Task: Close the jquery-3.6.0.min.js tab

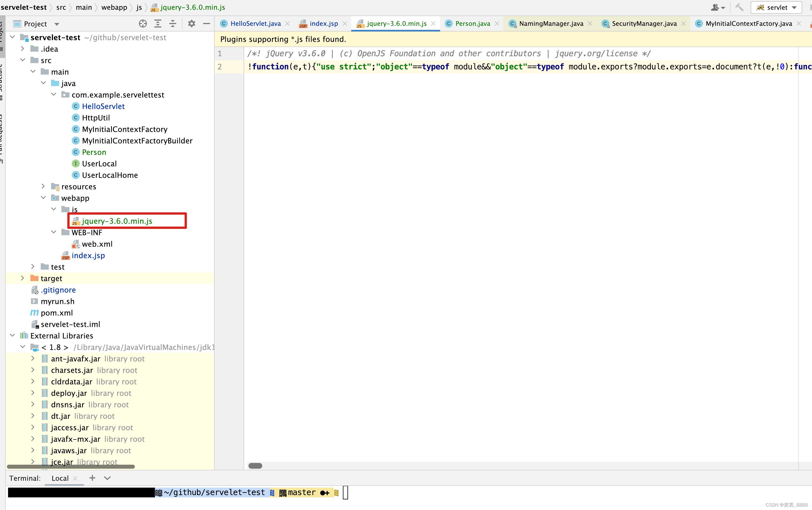Action: [x=433, y=24]
